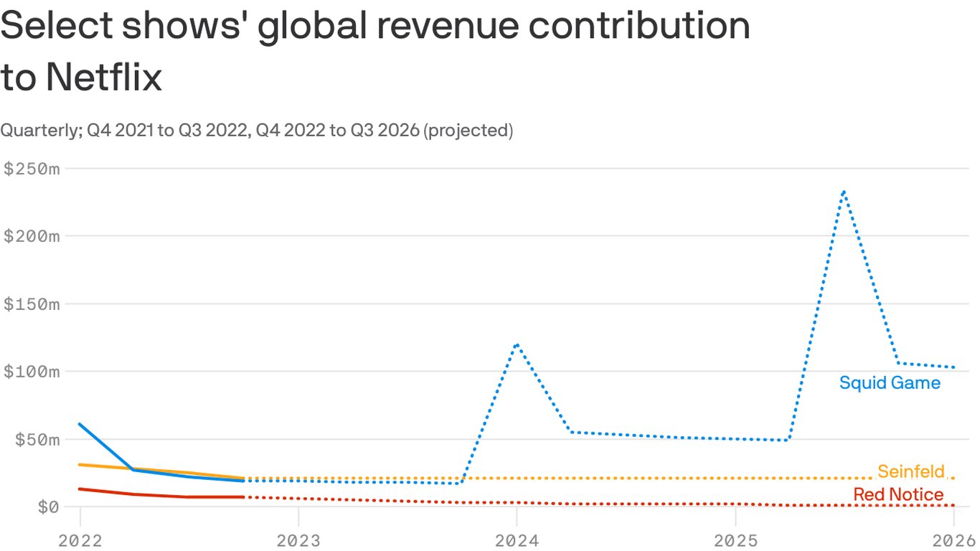
Task: Click the Squid Game mid-2025 peak point
Action: click(x=844, y=192)
